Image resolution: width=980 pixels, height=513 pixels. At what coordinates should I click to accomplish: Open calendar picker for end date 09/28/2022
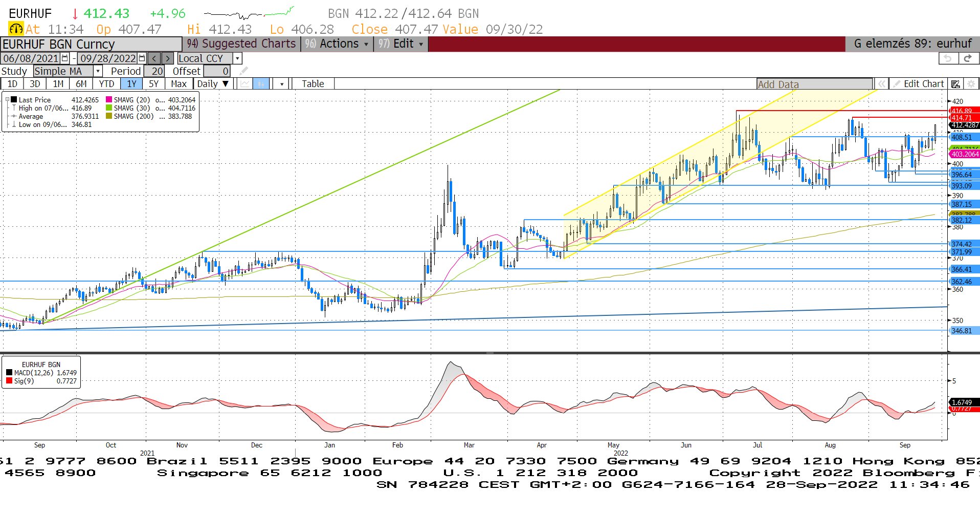tap(142, 58)
